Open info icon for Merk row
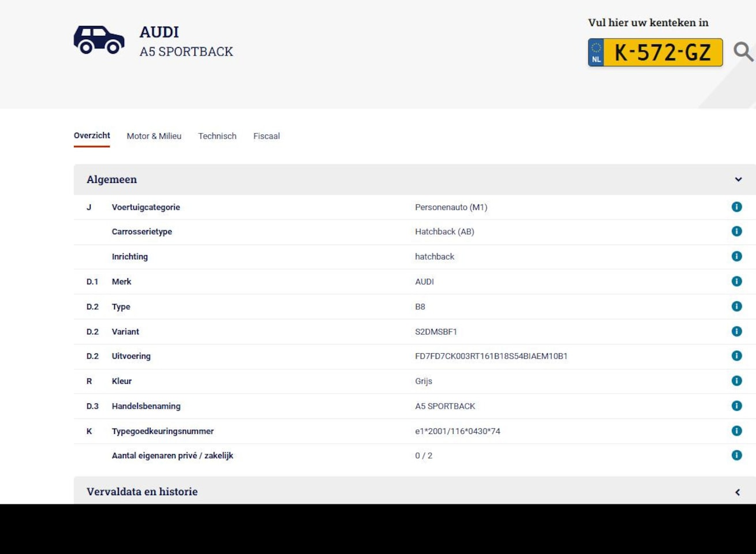The image size is (756, 554). (736, 282)
